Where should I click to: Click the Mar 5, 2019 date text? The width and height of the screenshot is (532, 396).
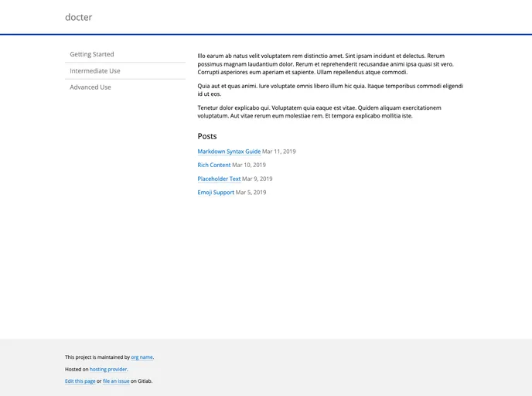tap(251, 193)
